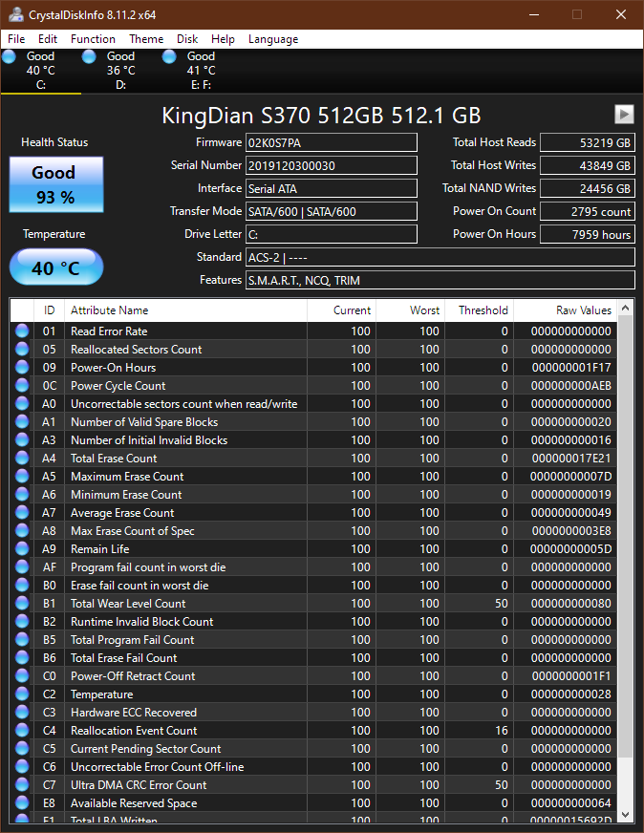Click the 40 °C temperature button
The width and height of the screenshot is (644, 833).
pos(56,267)
